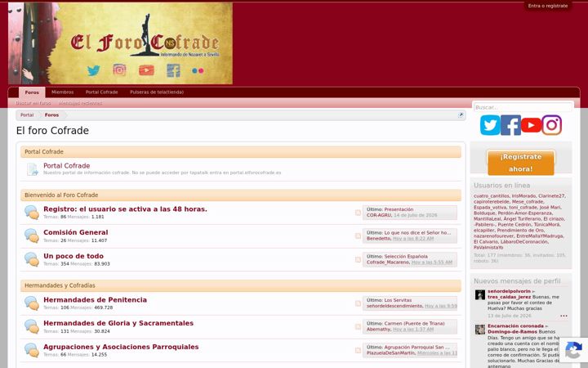Image resolution: width=588 pixels, height=368 pixels.
Task: Click profile name señordelpolvorin
Action: [x=510, y=291]
